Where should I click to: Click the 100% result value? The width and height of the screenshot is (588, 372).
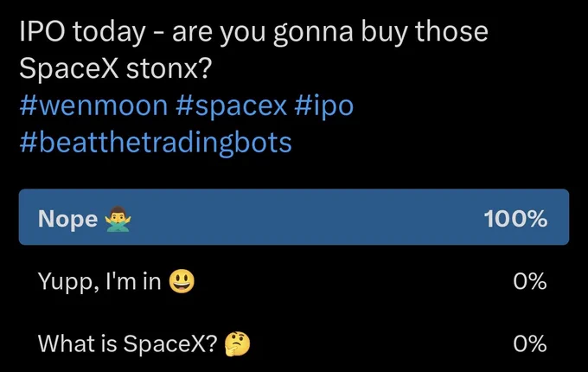click(515, 219)
